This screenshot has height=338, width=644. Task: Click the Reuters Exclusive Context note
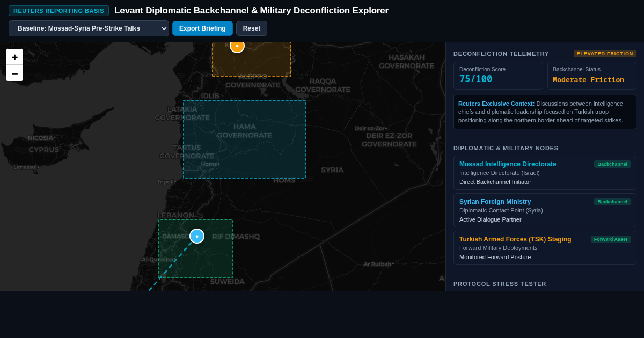(545, 112)
